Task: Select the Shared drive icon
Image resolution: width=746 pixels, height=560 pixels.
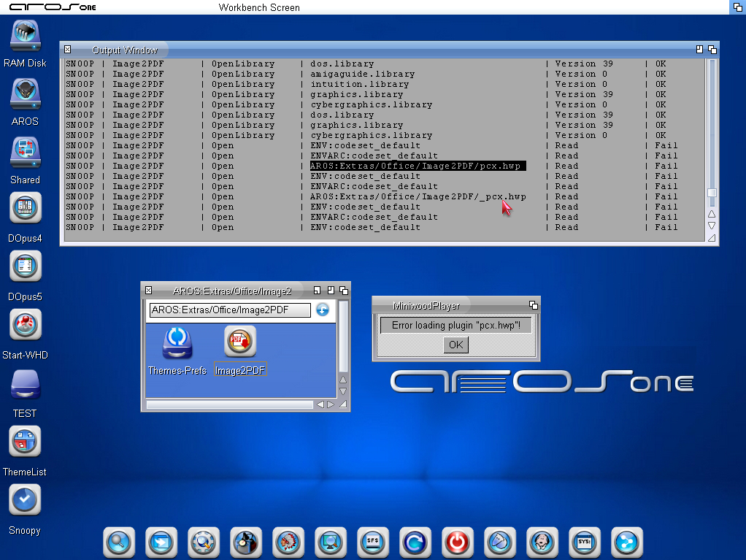Action: [x=26, y=153]
